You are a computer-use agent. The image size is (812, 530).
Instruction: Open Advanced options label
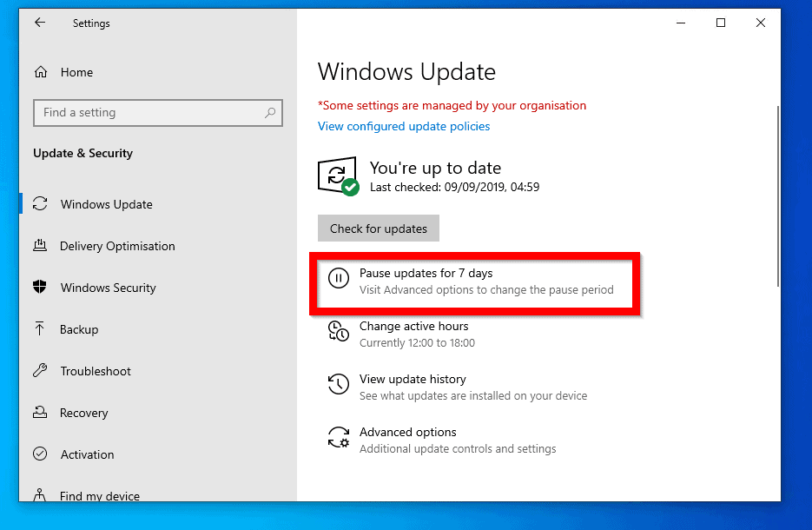point(408,432)
